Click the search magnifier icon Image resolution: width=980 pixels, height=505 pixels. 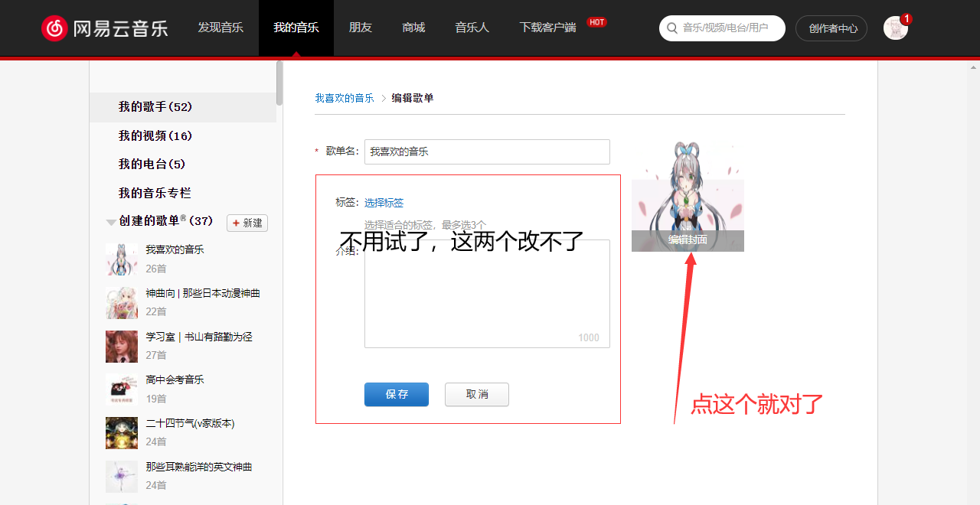point(671,28)
